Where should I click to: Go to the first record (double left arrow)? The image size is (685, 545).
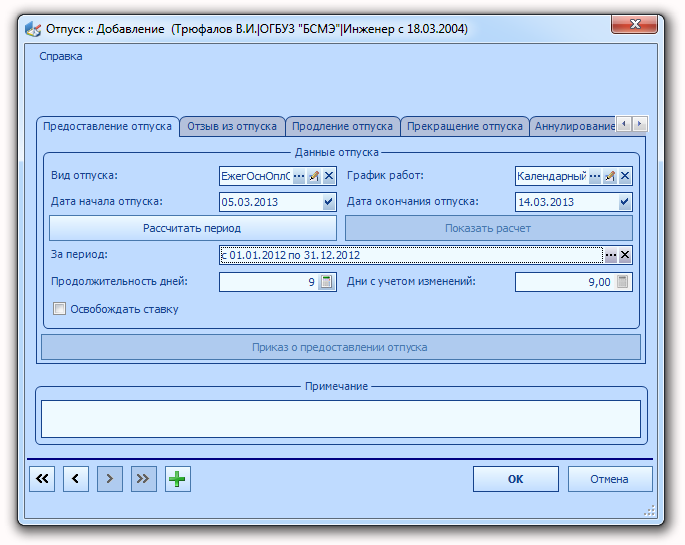click(x=42, y=479)
